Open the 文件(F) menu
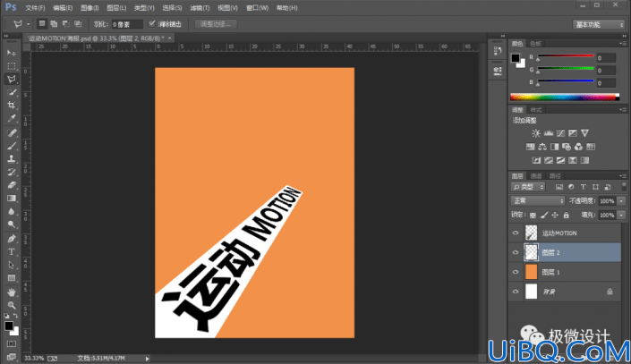 [x=35, y=8]
